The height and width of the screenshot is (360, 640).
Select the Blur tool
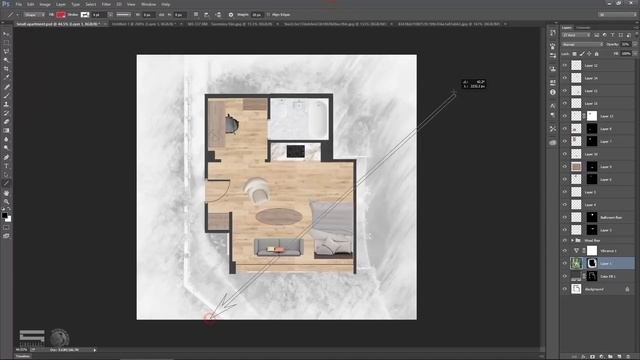click(6, 139)
